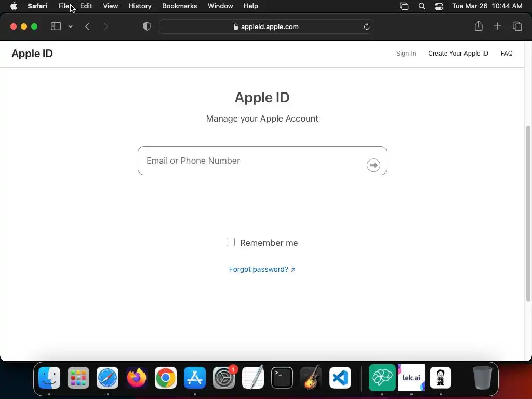
Task: Go back with the back arrow
Action: [87, 26]
